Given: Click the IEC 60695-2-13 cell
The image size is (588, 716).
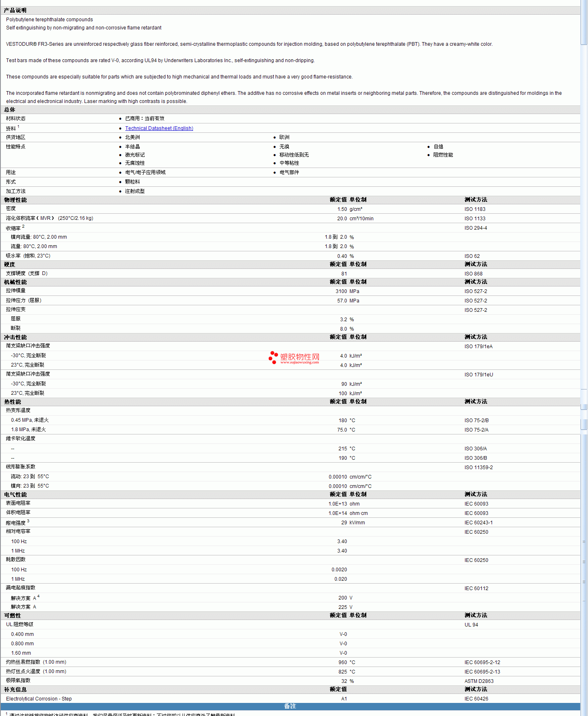Looking at the screenshot, I should (482, 672).
